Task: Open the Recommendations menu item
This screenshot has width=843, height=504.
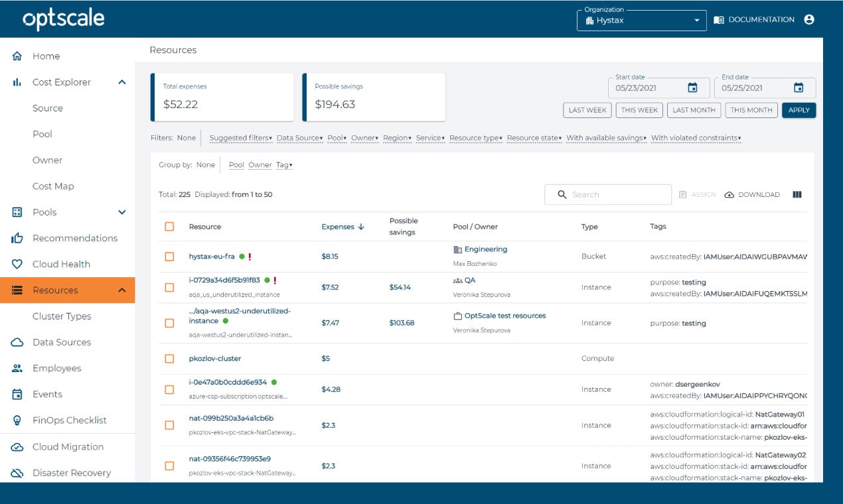Action: click(75, 238)
